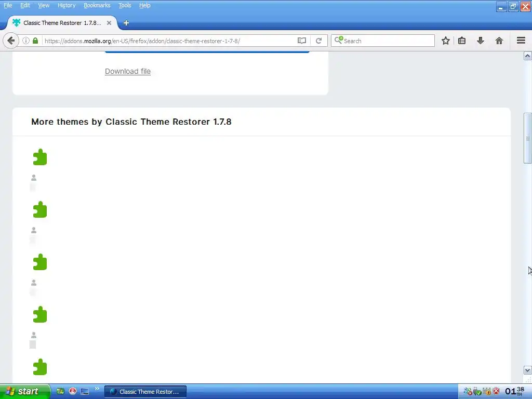Focus the URL address bar
532x399 pixels.
tap(170, 41)
